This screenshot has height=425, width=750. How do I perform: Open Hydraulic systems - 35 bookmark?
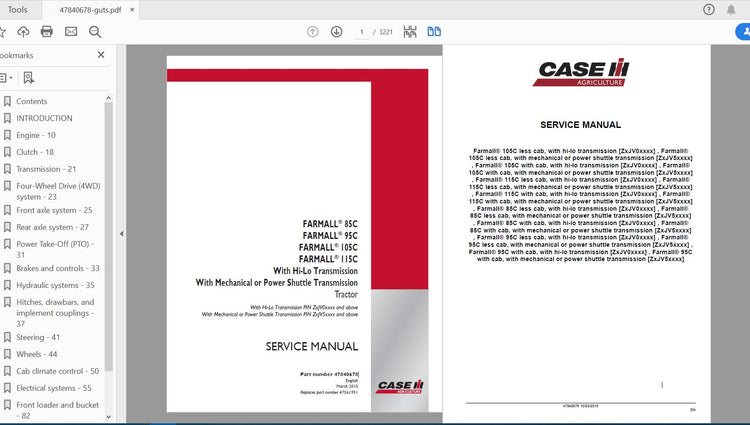coord(55,285)
